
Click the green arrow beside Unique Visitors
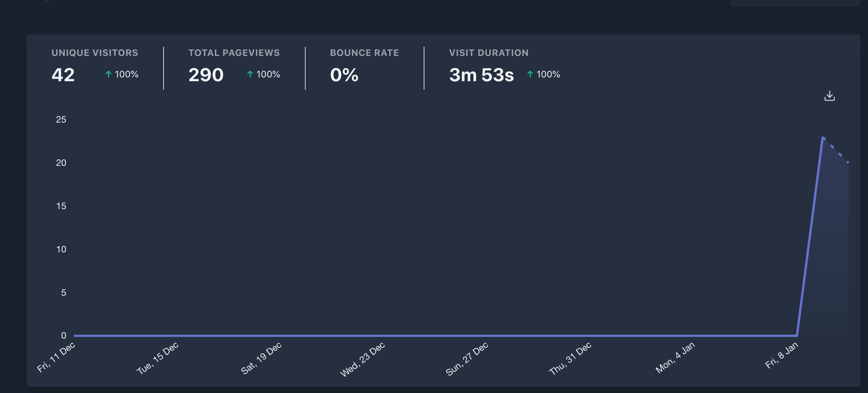click(x=108, y=74)
